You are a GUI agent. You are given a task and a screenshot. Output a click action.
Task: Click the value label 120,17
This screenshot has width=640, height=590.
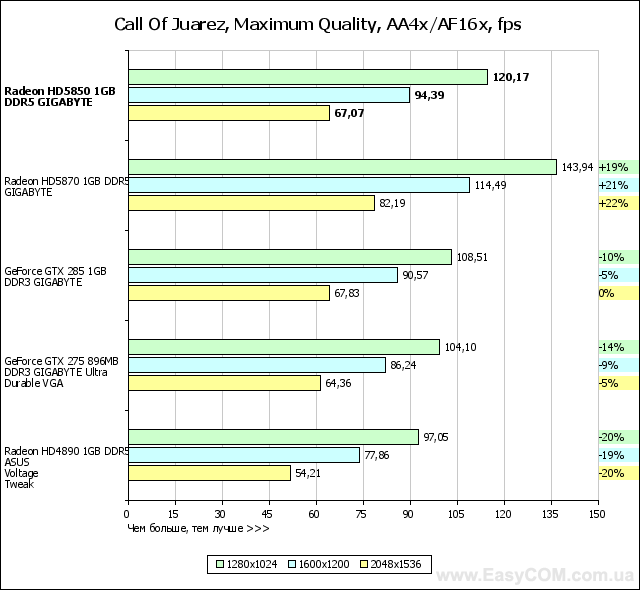pyautogui.click(x=511, y=77)
